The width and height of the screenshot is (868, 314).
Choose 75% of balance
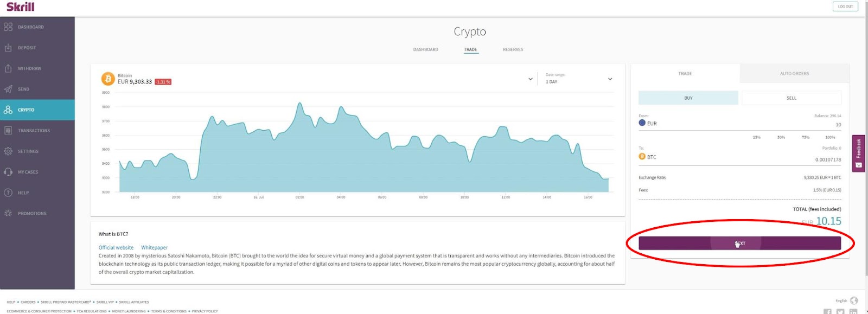[x=806, y=137]
